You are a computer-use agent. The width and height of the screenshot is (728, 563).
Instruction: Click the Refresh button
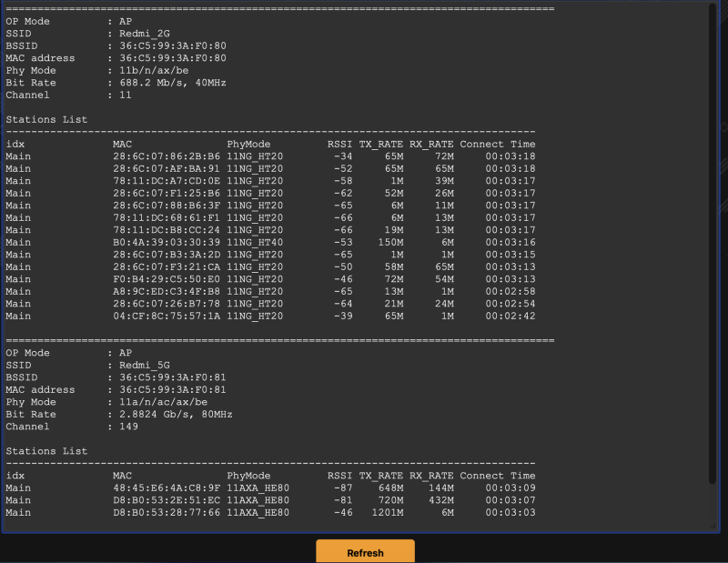tap(366, 552)
